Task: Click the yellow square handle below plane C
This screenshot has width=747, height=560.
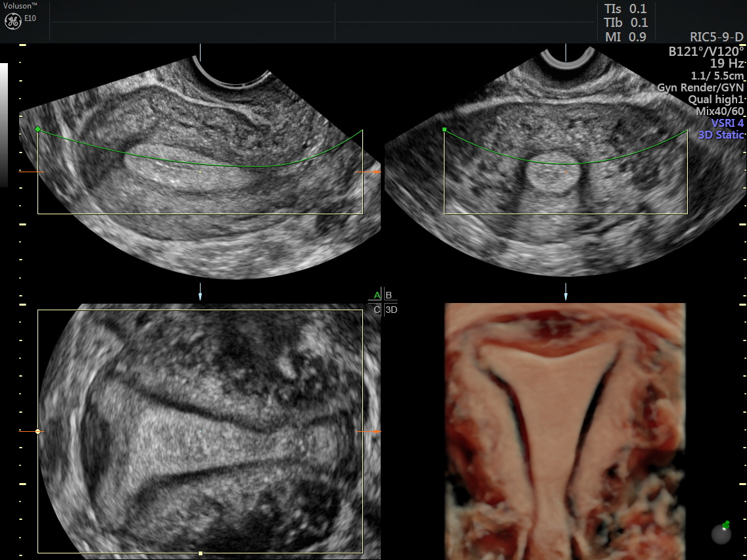Action: 200,553
